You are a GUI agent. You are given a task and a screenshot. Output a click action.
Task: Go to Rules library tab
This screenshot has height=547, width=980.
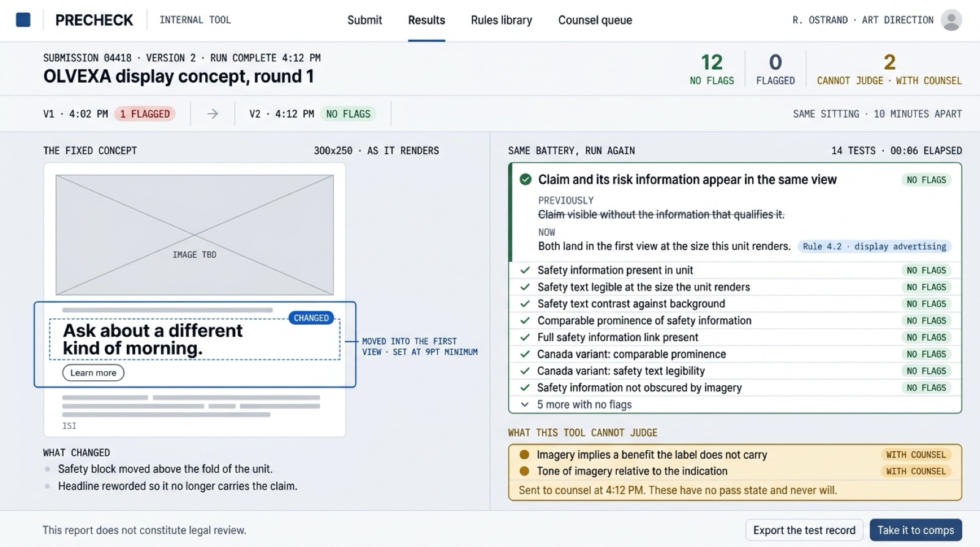click(x=502, y=20)
